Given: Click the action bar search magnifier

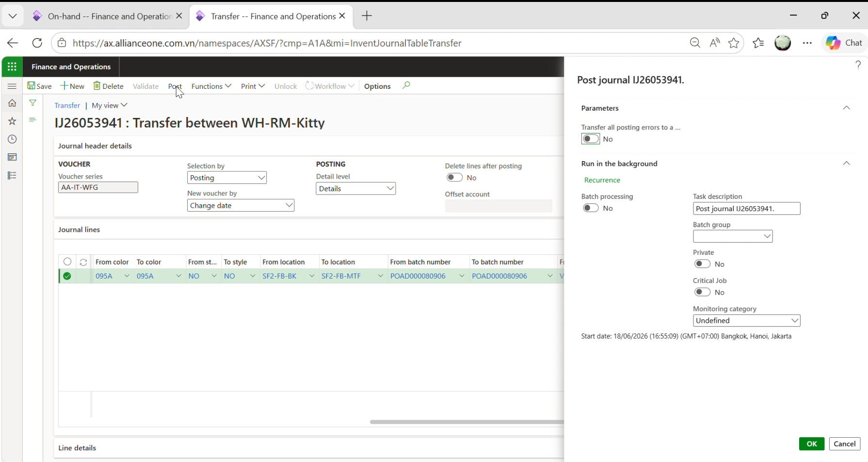Looking at the screenshot, I should point(406,85).
